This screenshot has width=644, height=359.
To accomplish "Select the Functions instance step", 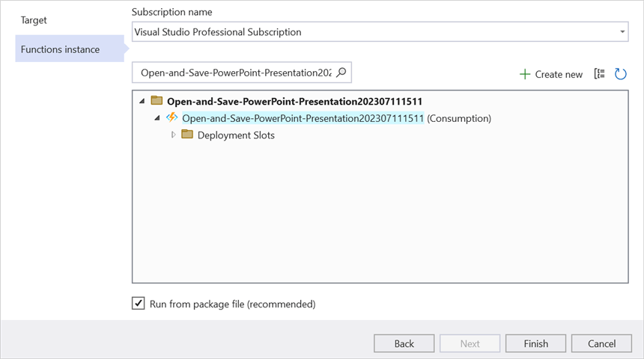I will click(x=60, y=49).
